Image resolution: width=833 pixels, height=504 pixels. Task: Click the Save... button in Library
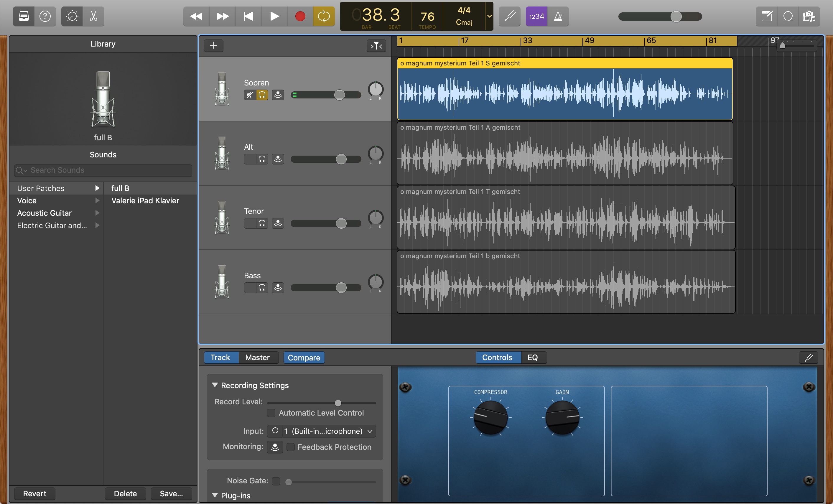tap(171, 493)
